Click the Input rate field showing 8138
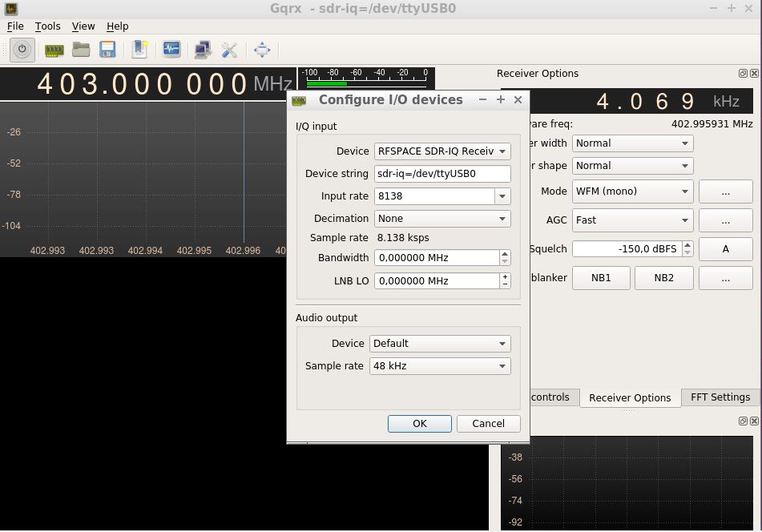Screen dimensions: 762x532 tap(435, 196)
